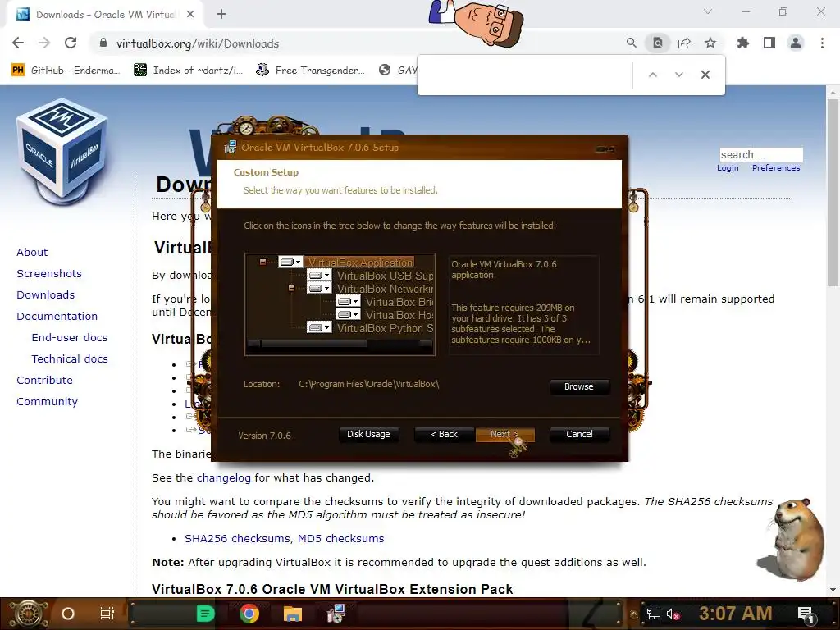Select VirtualBox Python tree item
Image resolution: width=840 pixels, height=630 pixels.
386,328
